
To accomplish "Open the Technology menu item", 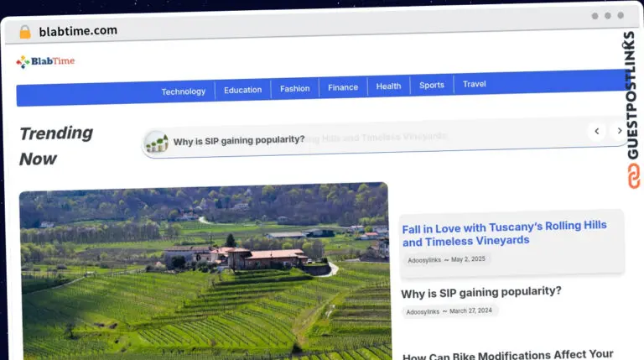I will pos(183,91).
